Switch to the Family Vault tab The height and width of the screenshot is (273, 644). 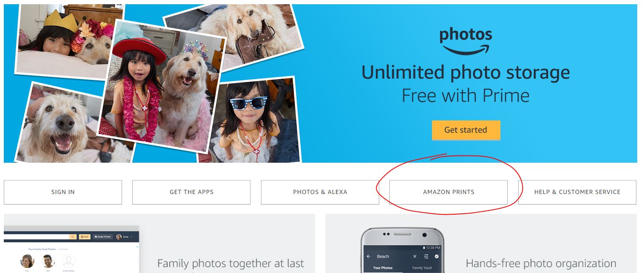(421, 268)
